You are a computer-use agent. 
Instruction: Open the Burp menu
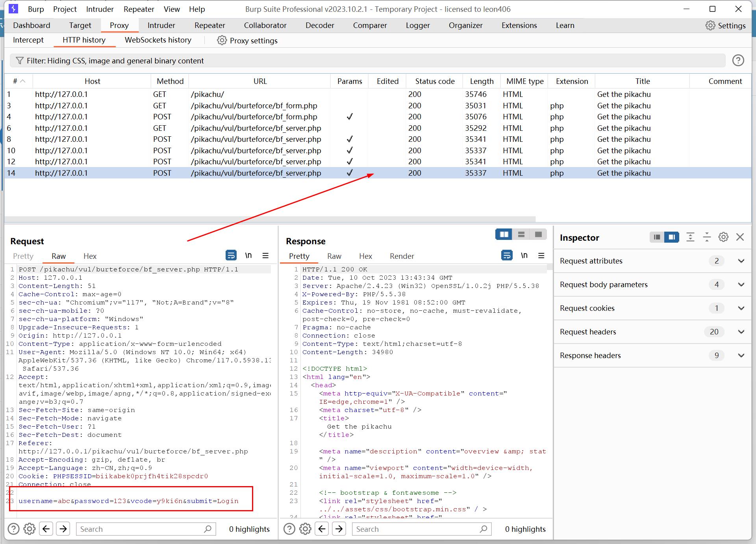pyautogui.click(x=36, y=9)
